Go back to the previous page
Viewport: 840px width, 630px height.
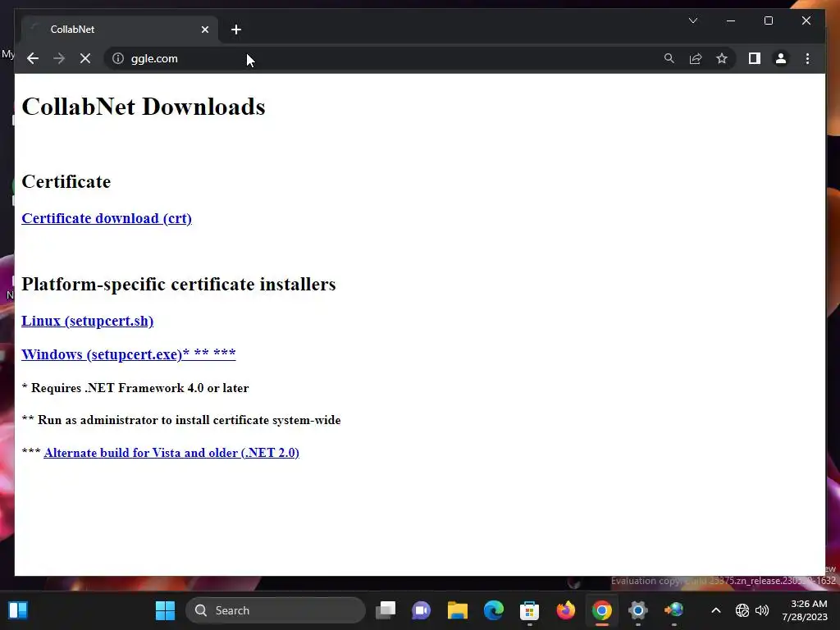[33, 58]
